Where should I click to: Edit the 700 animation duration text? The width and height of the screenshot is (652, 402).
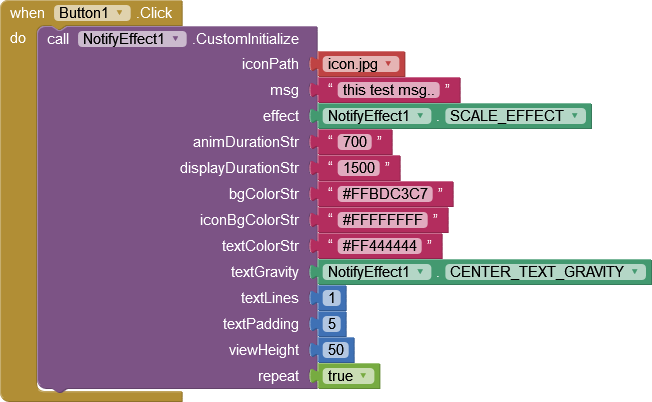click(355, 142)
